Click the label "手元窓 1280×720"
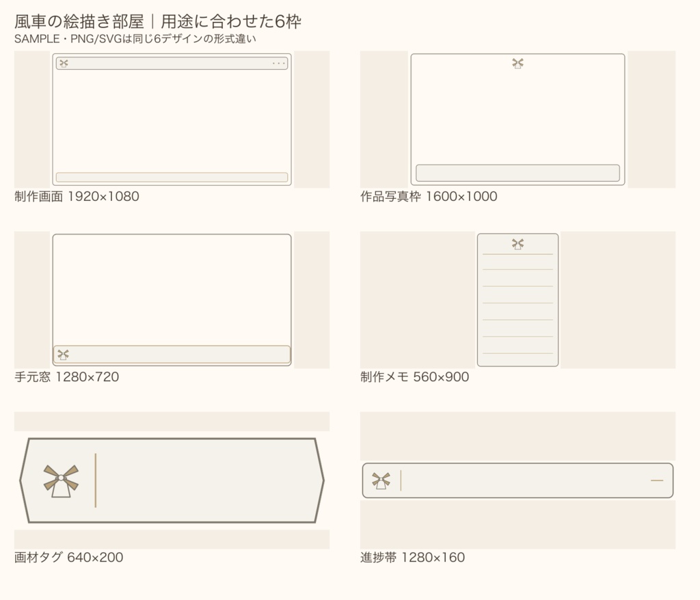 tap(66, 377)
